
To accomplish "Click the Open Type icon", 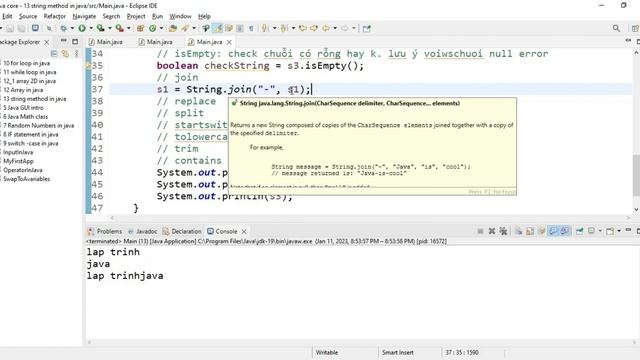I will pos(173,28).
